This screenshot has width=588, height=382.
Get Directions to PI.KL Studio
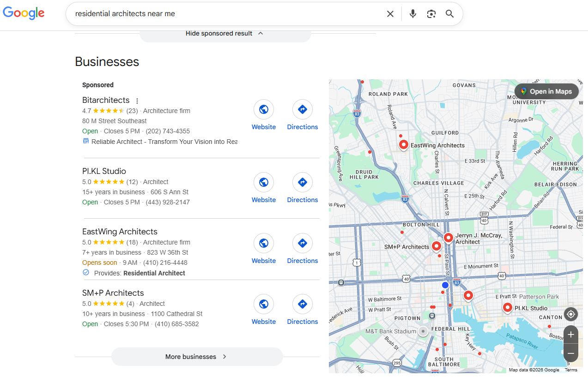(303, 182)
